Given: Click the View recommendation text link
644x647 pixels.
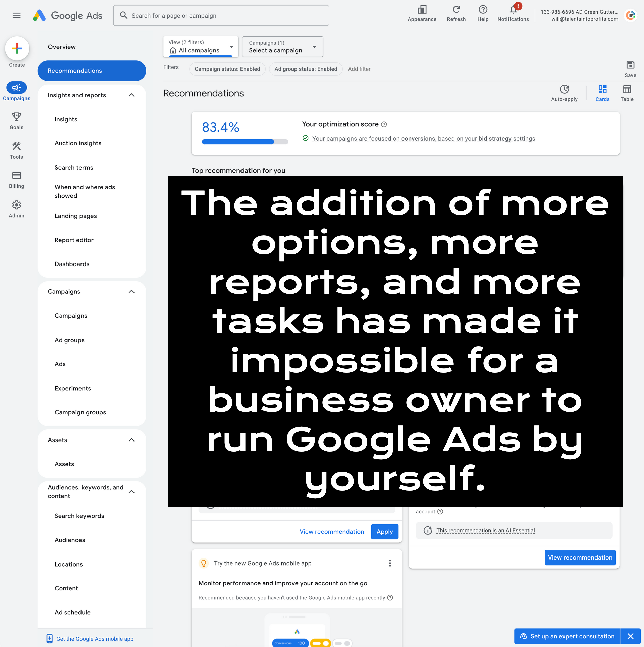Looking at the screenshot, I should [332, 532].
